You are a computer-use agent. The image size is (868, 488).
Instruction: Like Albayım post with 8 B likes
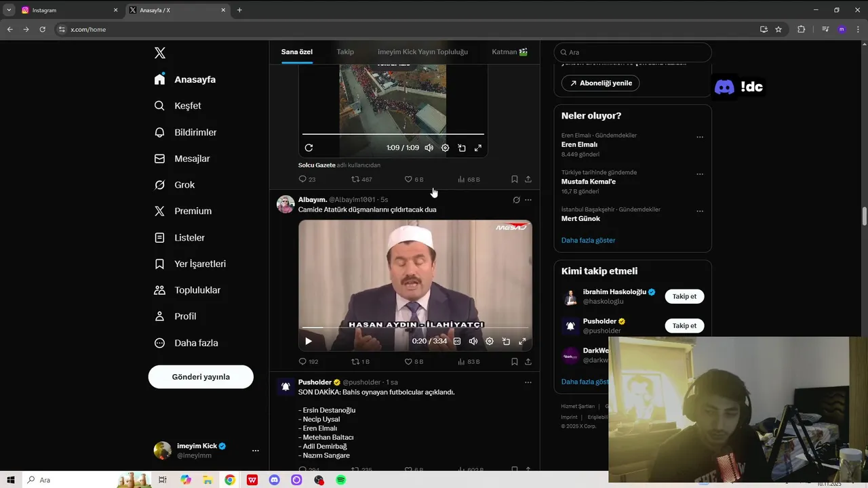point(414,362)
